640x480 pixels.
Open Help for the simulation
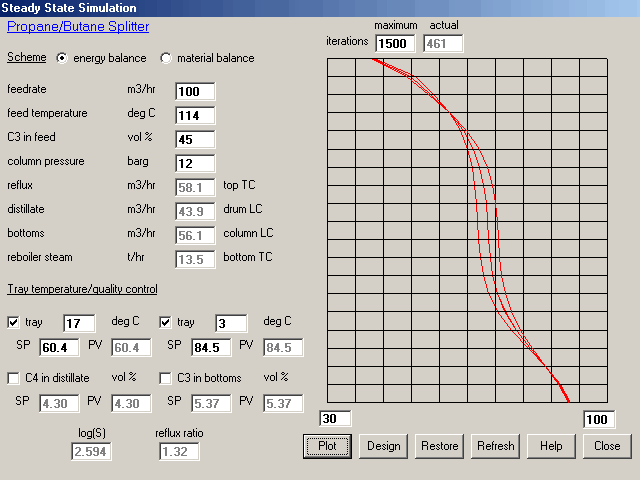pyautogui.click(x=551, y=446)
